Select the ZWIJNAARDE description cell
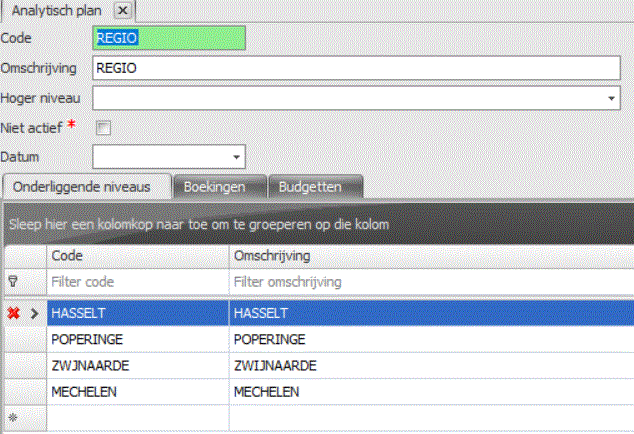The height and width of the screenshot is (434, 634). (430, 366)
